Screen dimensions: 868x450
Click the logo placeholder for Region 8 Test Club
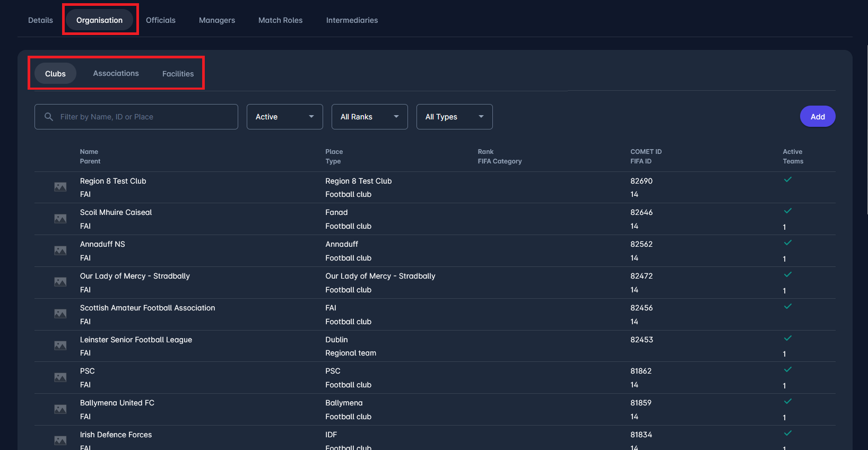click(x=60, y=187)
